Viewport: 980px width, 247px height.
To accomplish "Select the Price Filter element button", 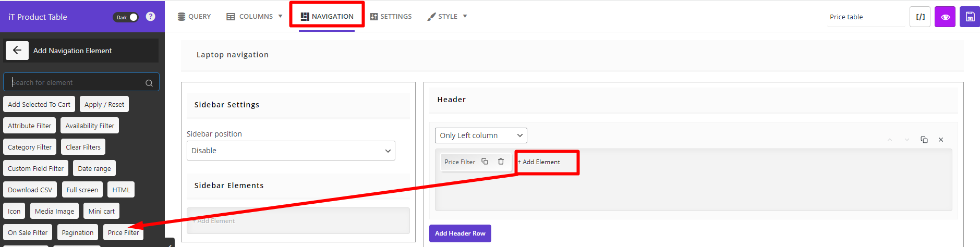I will (x=124, y=232).
